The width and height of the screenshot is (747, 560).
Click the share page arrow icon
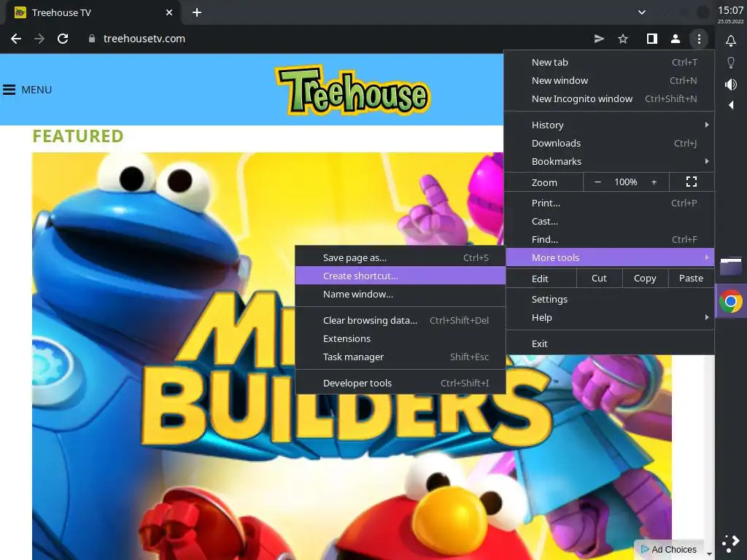(600, 39)
